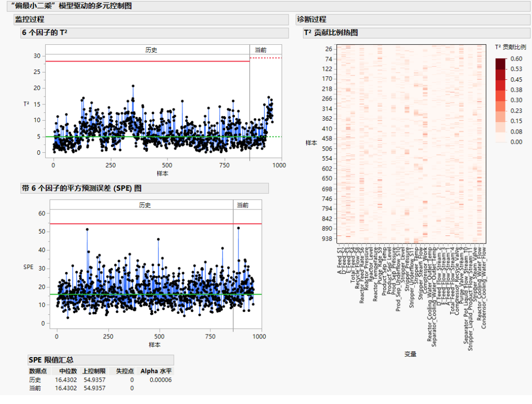Click the 当前 phase label in SPE chart
532x404 pixels.
click(242, 205)
